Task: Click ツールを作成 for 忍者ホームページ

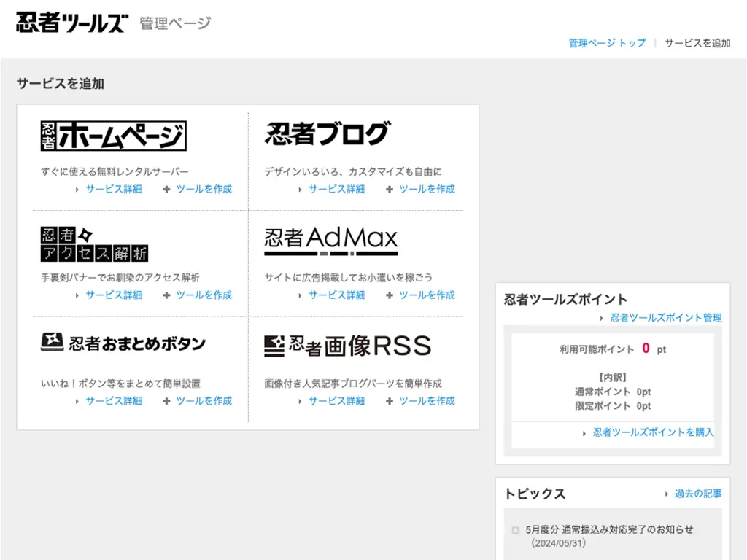Action: click(x=204, y=189)
